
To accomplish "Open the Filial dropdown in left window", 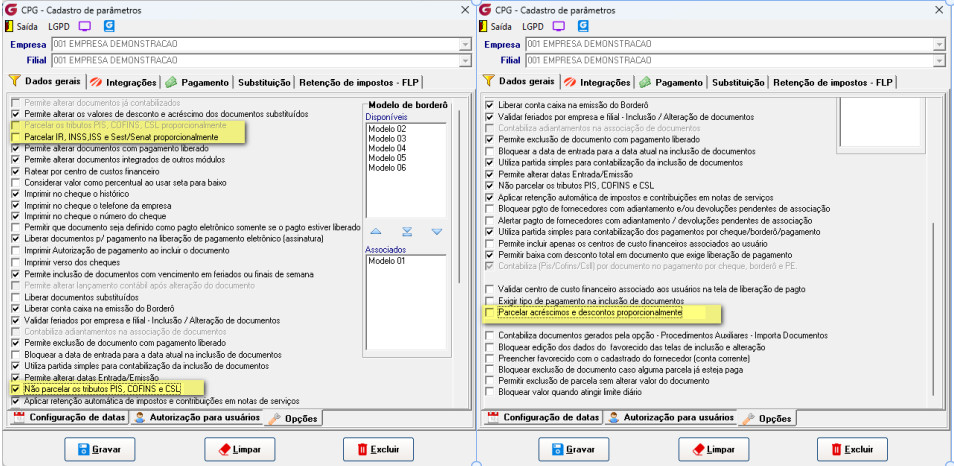I will tap(465, 61).
